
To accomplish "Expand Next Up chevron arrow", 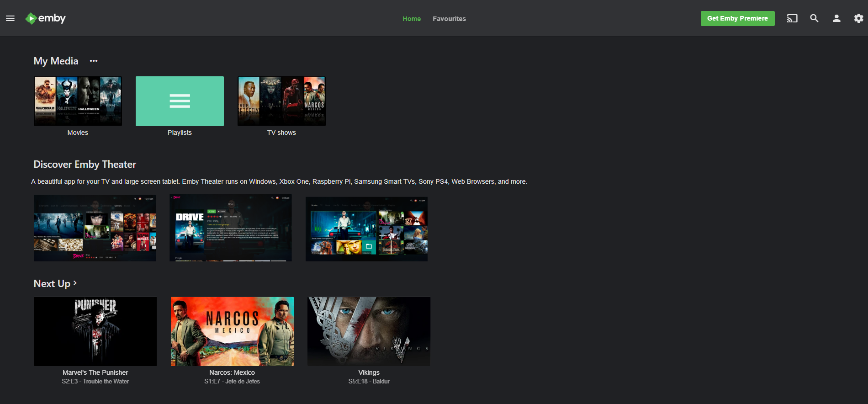I will tap(75, 283).
